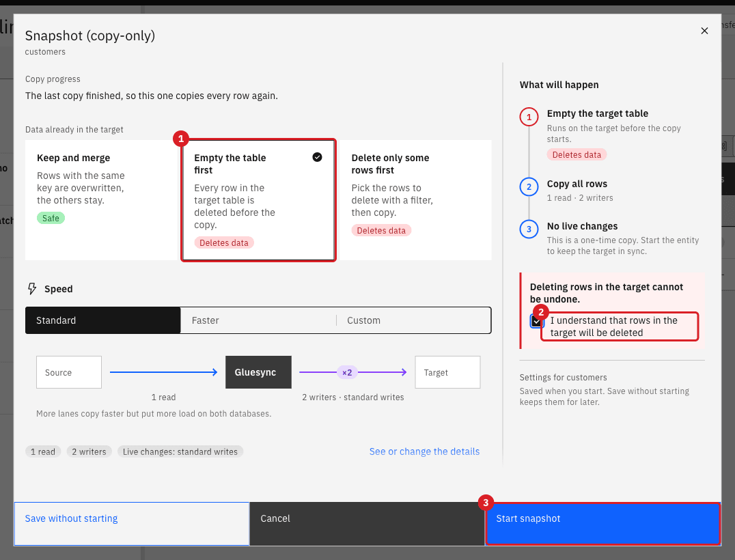Click 'Deleting rows in the target cannot be undone' warning
Viewport: 735px width, 560px height.
(x=606, y=293)
